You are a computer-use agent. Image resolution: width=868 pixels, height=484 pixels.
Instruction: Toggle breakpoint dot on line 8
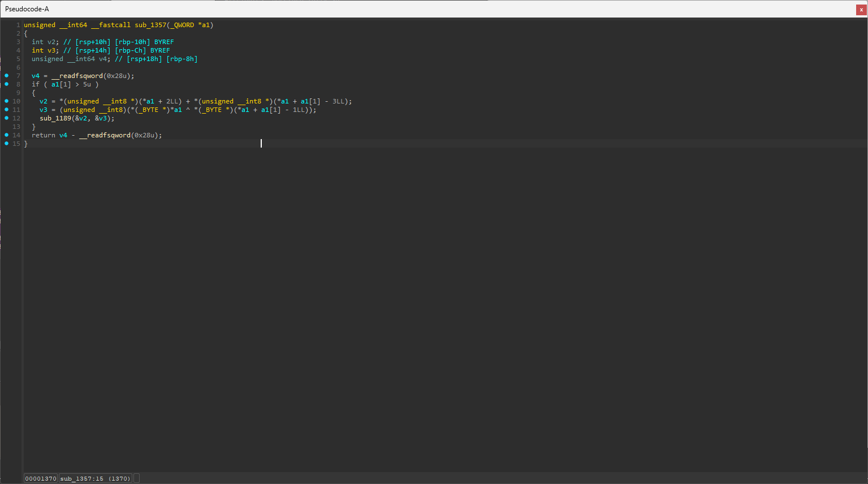pos(7,84)
